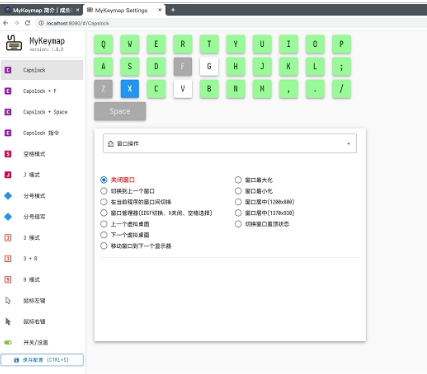Image resolution: width=427 pixels, height=374 pixels.
Task: Open the 分号模式 sidebar item
Action: tap(42, 196)
